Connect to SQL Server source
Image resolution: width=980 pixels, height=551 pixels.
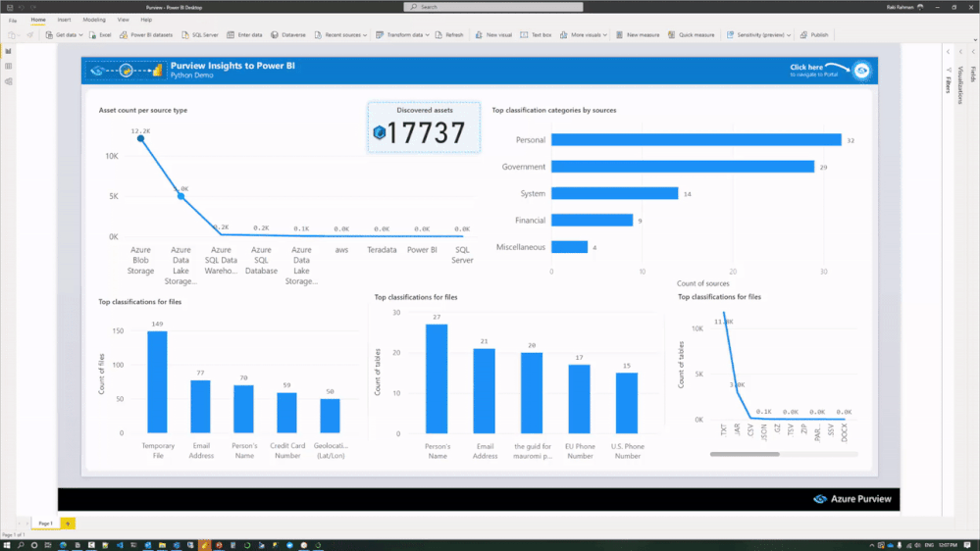click(x=200, y=35)
